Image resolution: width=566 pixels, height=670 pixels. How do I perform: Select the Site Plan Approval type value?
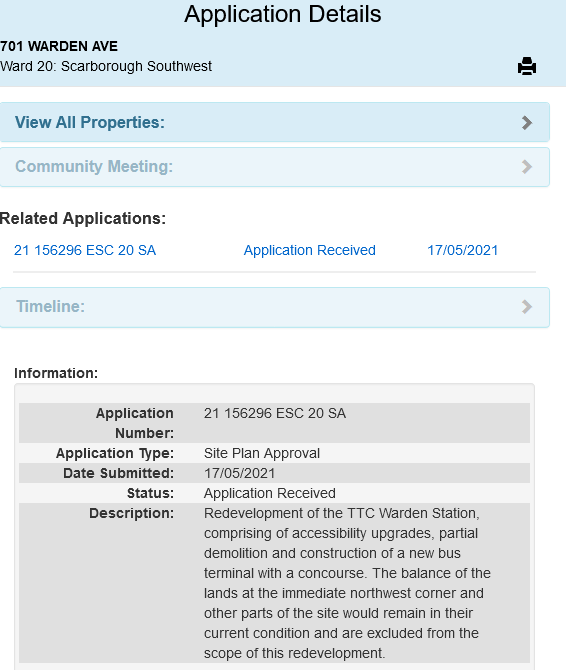point(262,453)
